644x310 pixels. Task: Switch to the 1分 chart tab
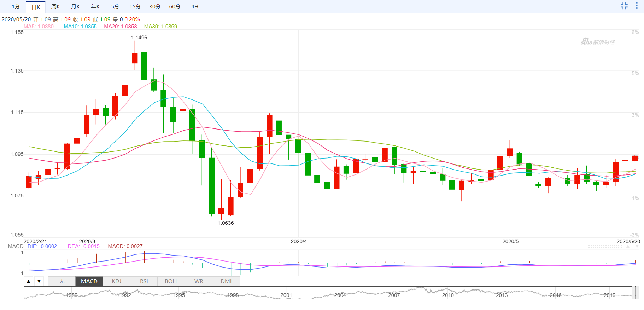(x=16, y=7)
